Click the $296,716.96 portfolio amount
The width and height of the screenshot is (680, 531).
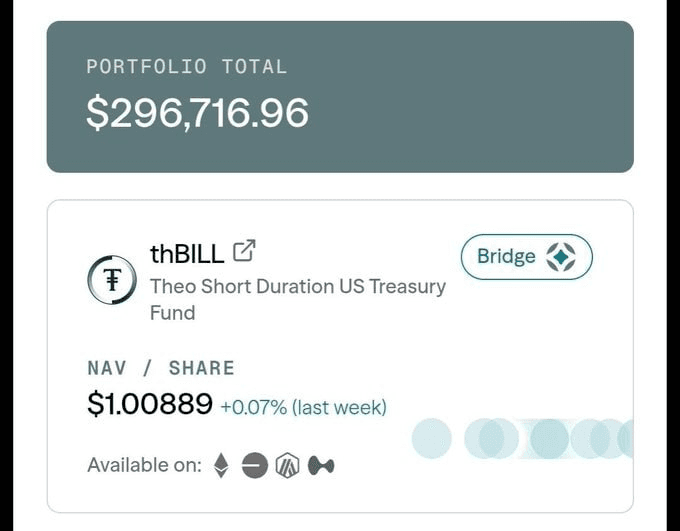tap(197, 113)
